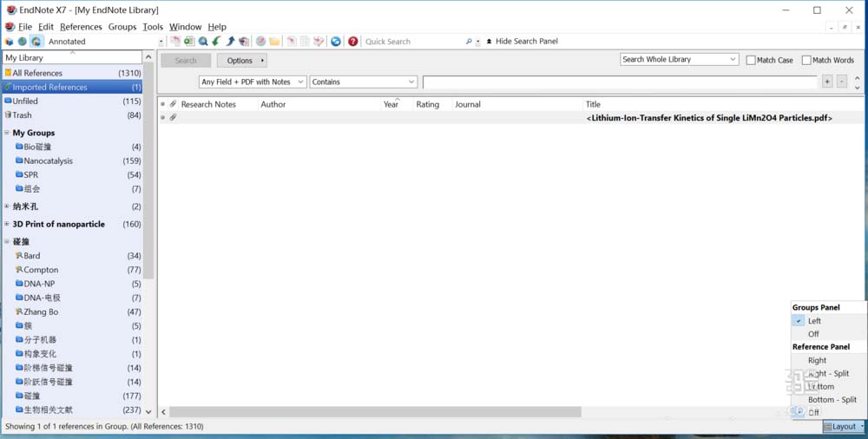Open the Edit menu
The image size is (868, 439).
46,27
